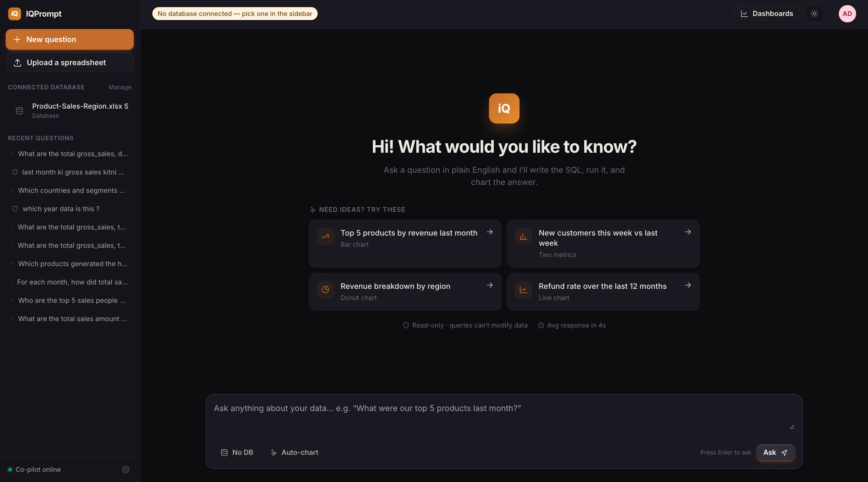Click the upload icon in Upload a spreadsheet
Image resolution: width=868 pixels, height=482 pixels.
click(17, 63)
